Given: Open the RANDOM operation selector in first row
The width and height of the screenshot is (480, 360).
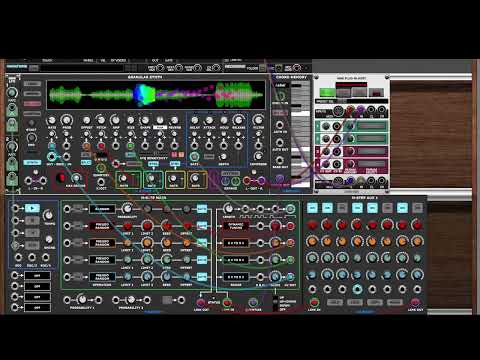Looking at the screenshot, I should [102, 209].
